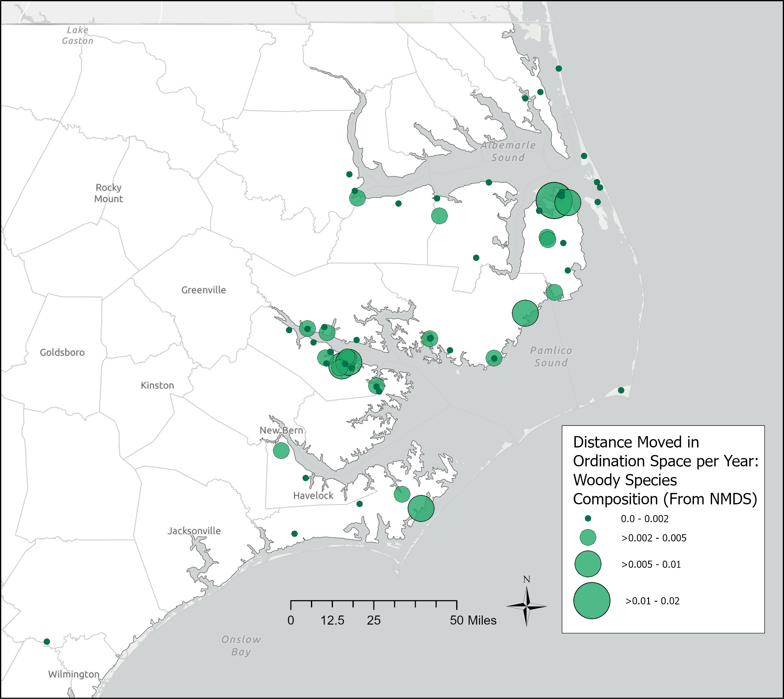Click the Goldsboro city label
The image size is (784, 699).
click(62, 352)
